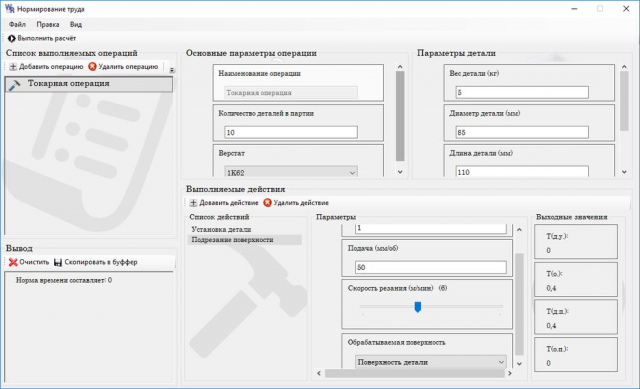Image resolution: width=640 pixels, height=389 pixels.
Task: Click horizontal scrollbar left arrow in Параметры
Action: pos(319,373)
